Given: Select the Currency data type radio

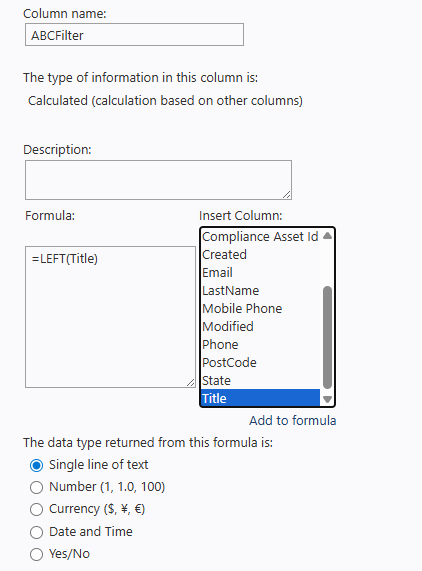Looking at the screenshot, I should tap(36, 509).
